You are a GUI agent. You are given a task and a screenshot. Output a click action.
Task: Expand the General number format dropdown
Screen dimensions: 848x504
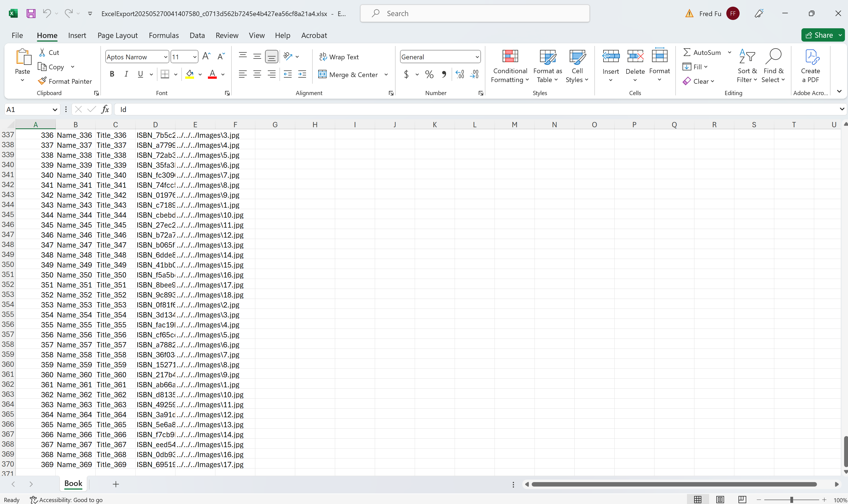click(477, 57)
